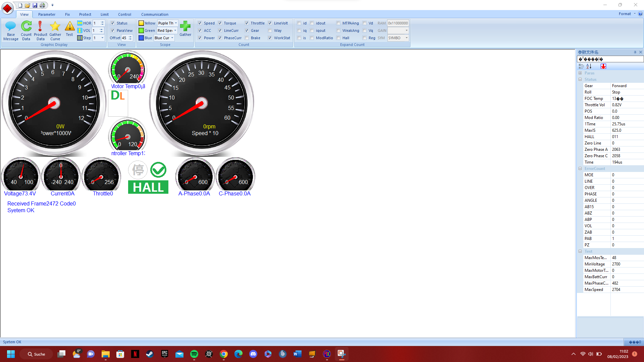Click the Base Message speech bubble icon
644x362 pixels.
(11, 26)
